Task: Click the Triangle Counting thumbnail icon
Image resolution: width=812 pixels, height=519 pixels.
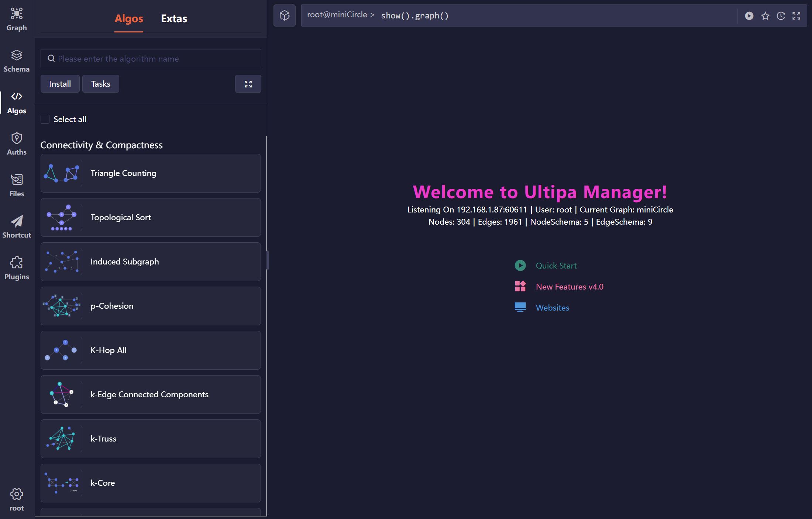Action: tap(62, 173)
